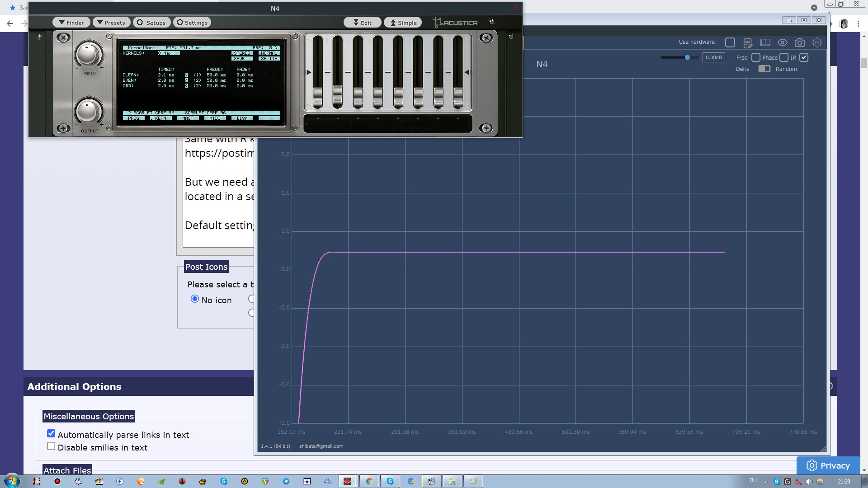Click the Acustica logo
The height and width of the screenshot is (488, 868).
coord(455,23)
